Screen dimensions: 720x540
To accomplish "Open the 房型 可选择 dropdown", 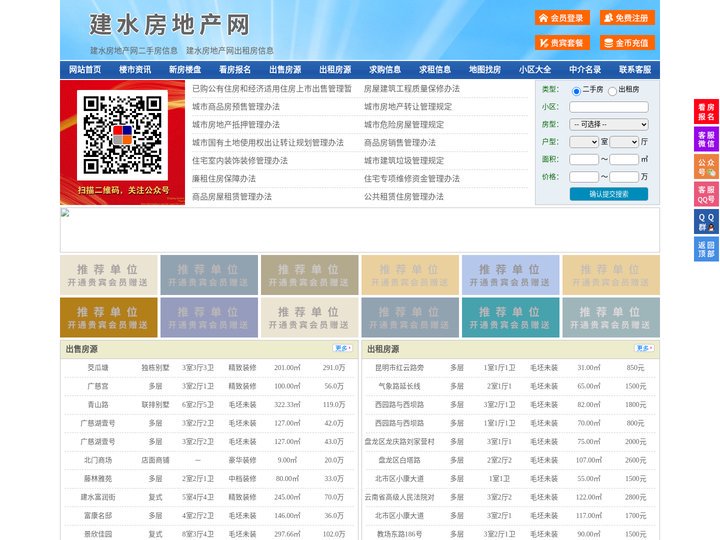I will [x=609, y=124].
